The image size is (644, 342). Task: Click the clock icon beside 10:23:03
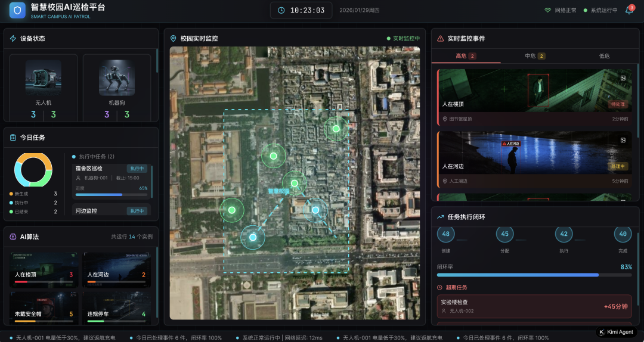(281, 10)
